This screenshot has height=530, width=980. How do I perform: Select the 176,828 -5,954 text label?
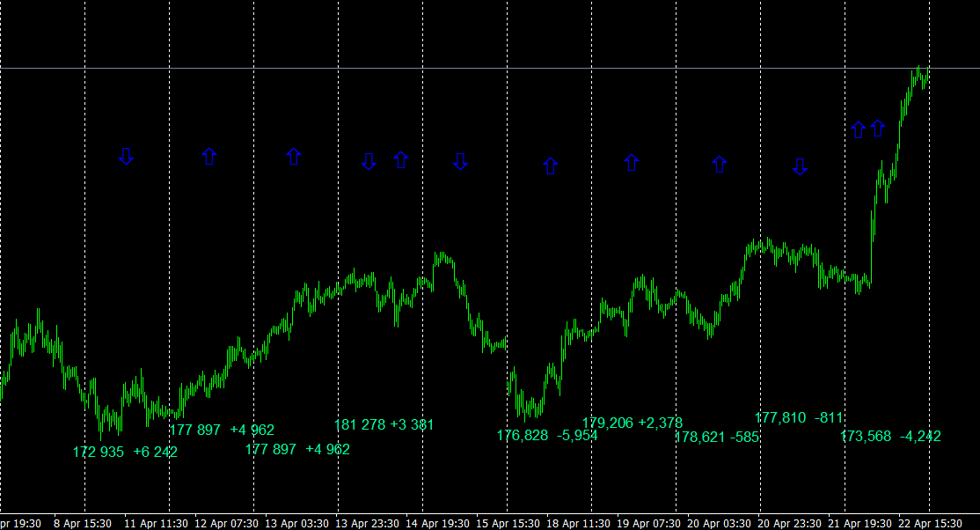[547, 436]
